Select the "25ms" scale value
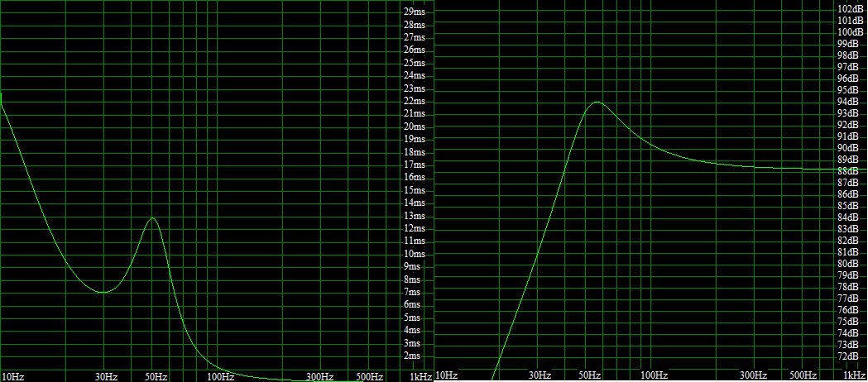 click(415, 63)
